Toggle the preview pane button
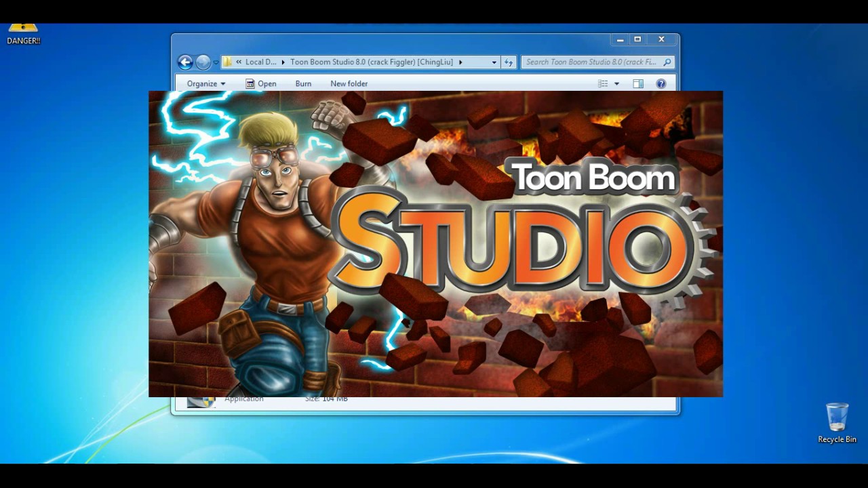 (638, 83)
